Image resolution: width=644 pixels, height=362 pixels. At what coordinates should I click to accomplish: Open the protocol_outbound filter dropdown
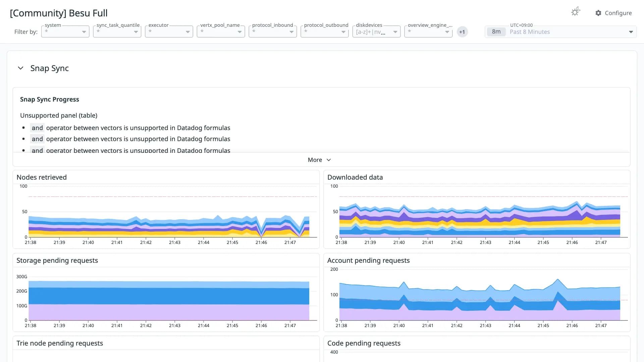[325, 32]
